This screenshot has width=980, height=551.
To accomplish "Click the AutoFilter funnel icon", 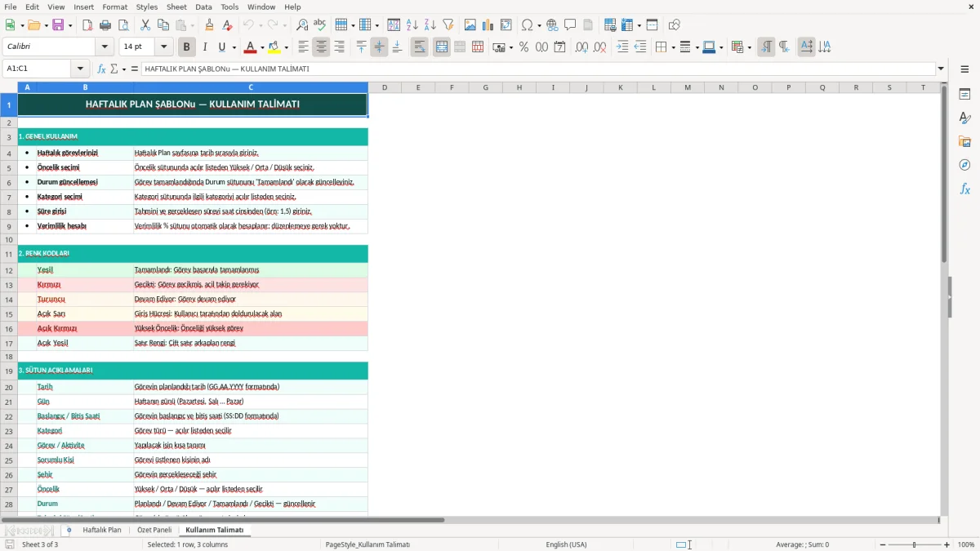I will 448,25.
